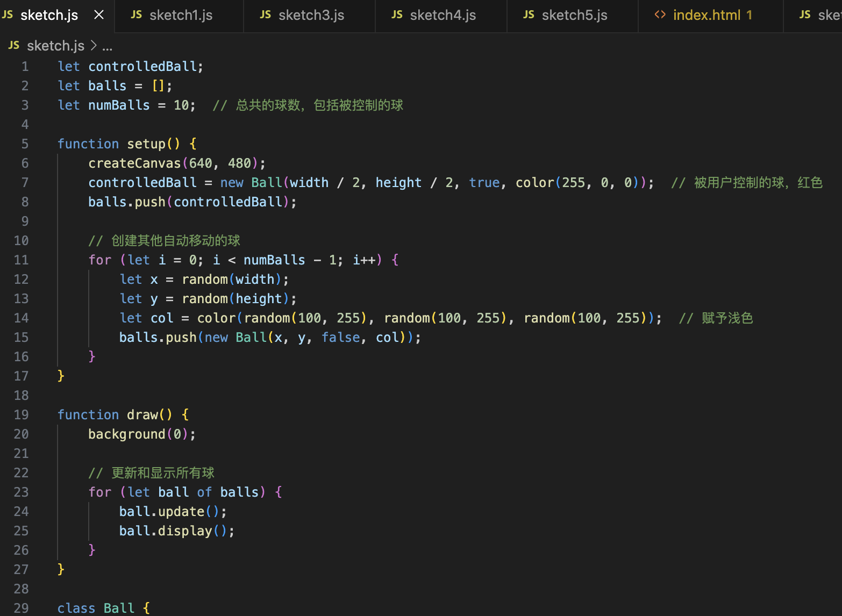Click the JS icon on the sketch4.js tab

coord(397,15)
